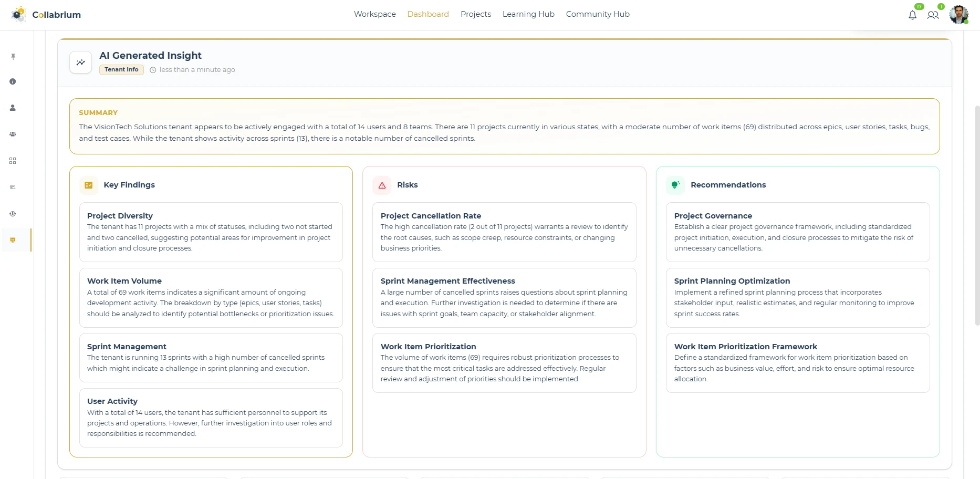Open the notifications bell
The height and width of the screenshot is (479, 980).
[912, 15]
